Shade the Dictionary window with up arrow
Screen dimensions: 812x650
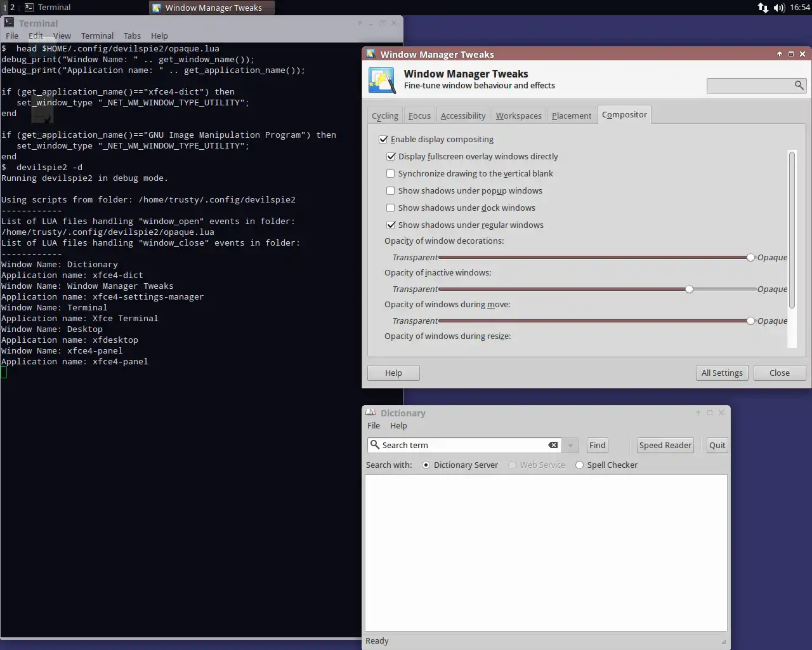pos(698,413)
